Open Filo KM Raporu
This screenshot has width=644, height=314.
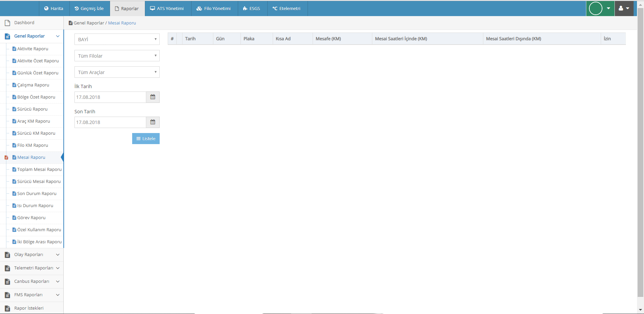(x=33, y=145)
